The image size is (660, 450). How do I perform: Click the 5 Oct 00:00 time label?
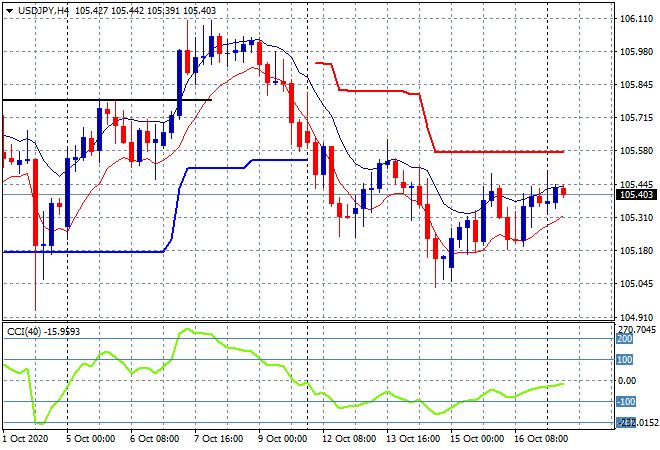(90, 439)
